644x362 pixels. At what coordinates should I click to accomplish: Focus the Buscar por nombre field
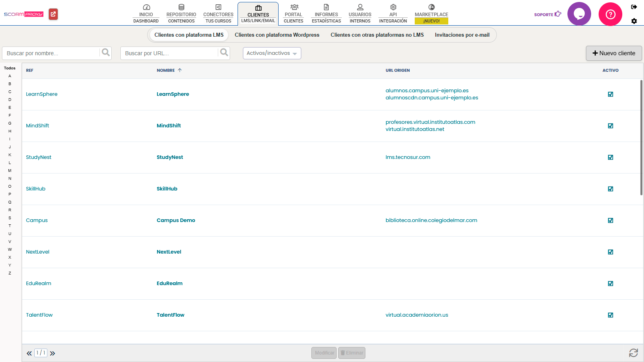pos(51,53)
